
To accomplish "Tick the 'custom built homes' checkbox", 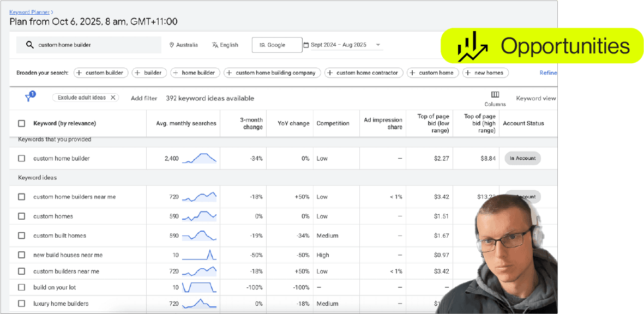I will coord(22,236).
